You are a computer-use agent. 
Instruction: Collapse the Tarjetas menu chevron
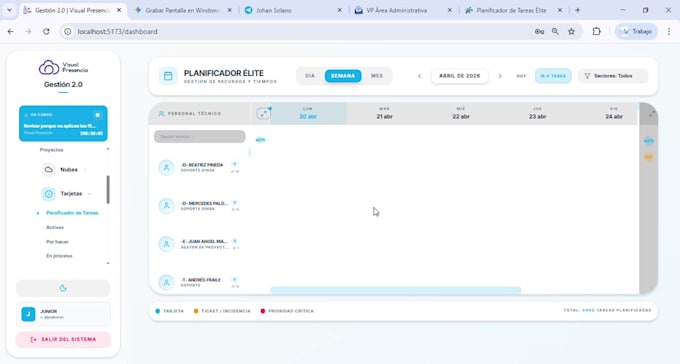[89, 194]
